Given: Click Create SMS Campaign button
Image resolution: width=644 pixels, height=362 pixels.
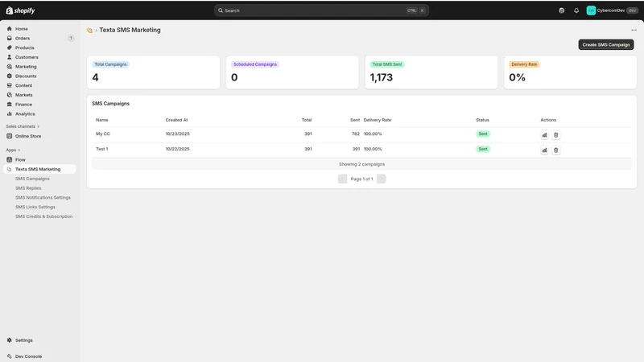Looking at the screenshot, I should (x=606, y=45).
